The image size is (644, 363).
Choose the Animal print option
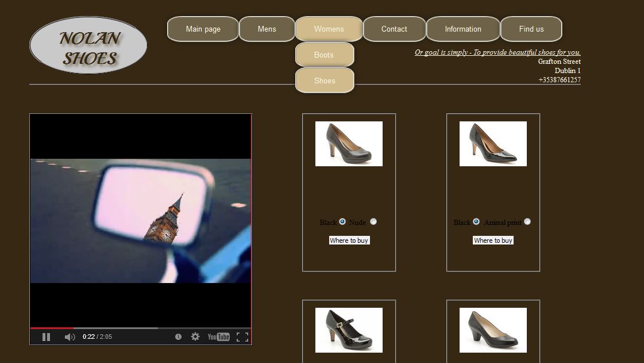pos(527,221)
